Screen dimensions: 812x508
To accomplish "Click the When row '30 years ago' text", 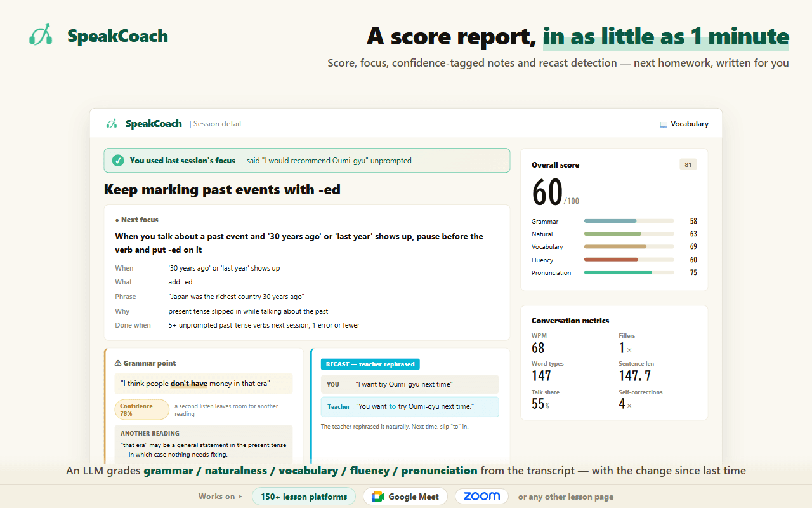I will coord(224,268).
